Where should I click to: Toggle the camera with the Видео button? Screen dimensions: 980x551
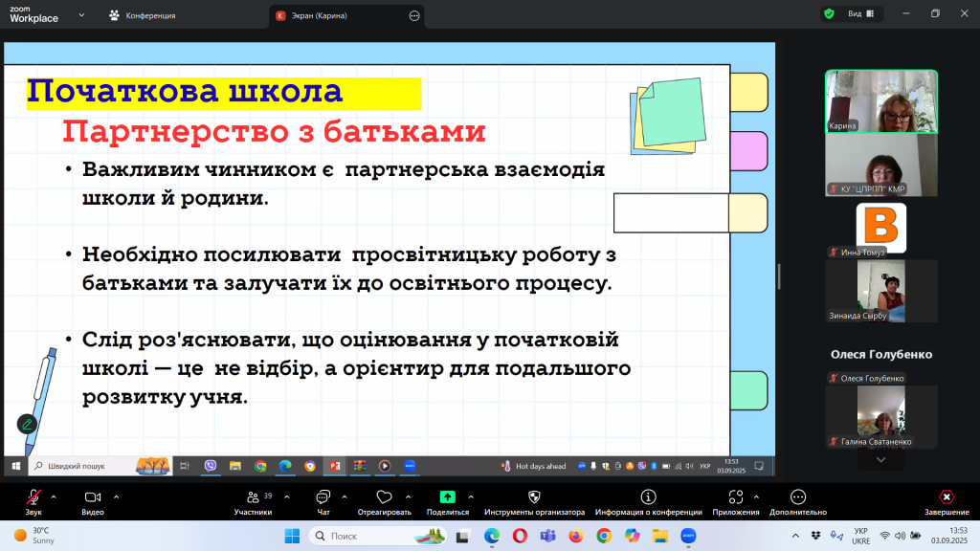pyautogui.click(x=93, y=497)
